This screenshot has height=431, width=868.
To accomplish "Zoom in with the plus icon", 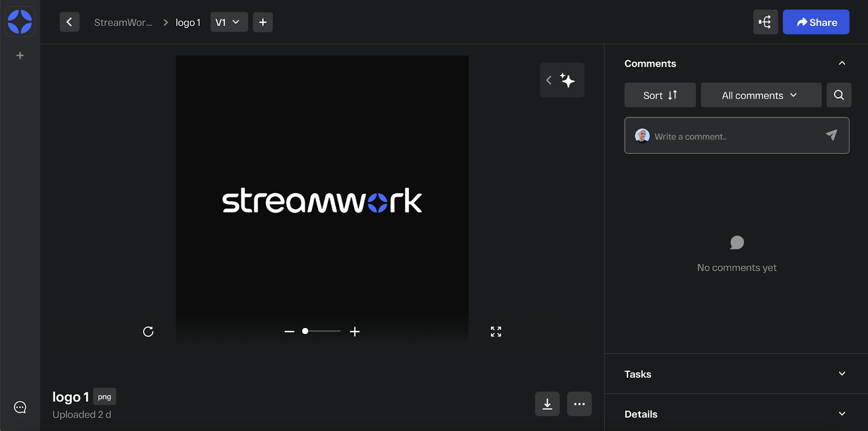I will pos(355,331).
